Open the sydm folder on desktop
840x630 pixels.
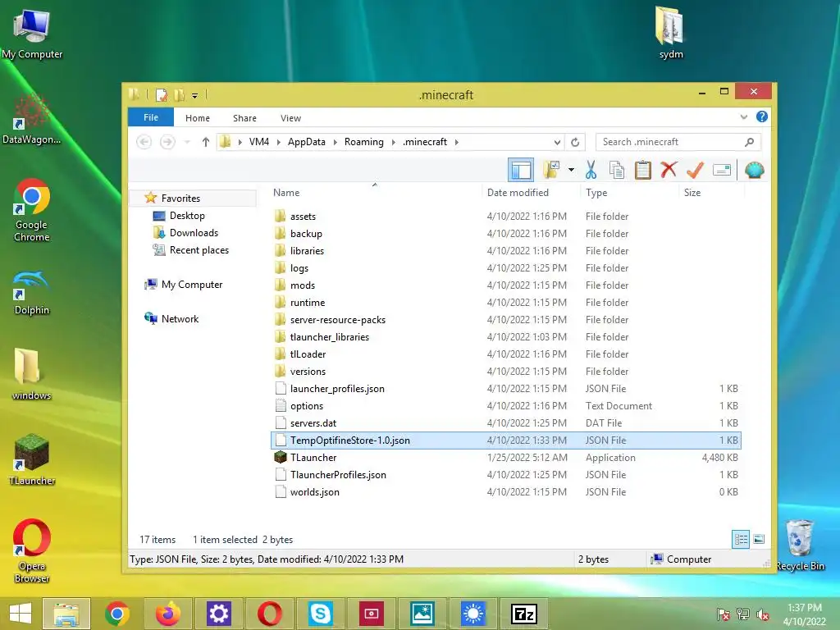click(x=670, y=32)
